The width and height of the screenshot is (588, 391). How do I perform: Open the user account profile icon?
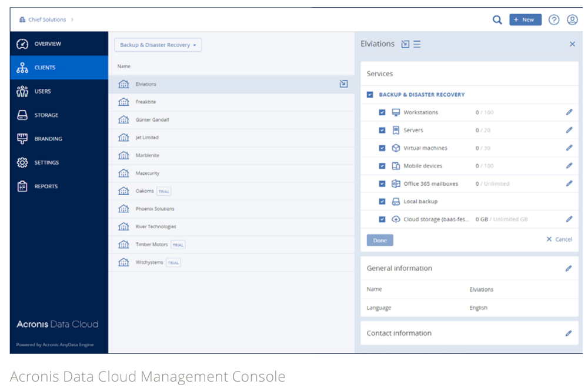(572, 20)
